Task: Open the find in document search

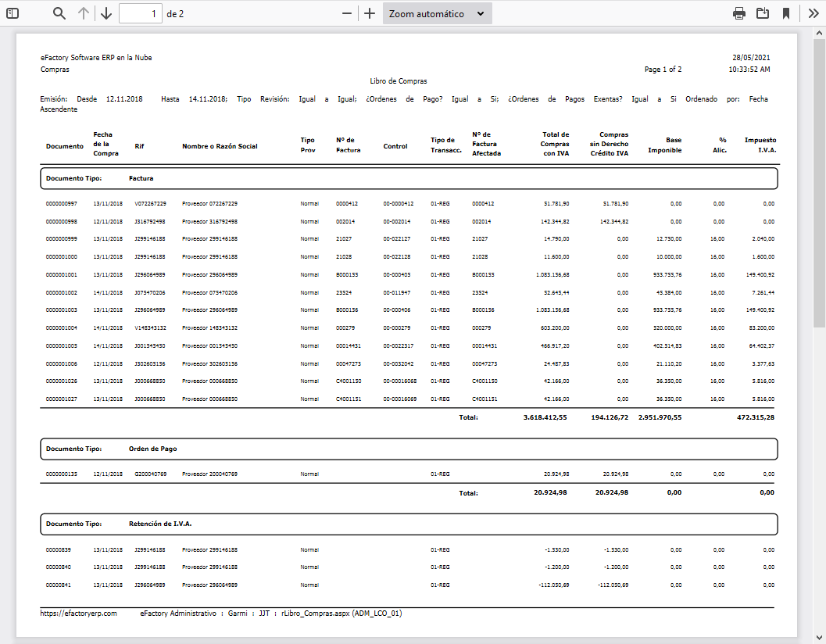Action: pos(59,13)
